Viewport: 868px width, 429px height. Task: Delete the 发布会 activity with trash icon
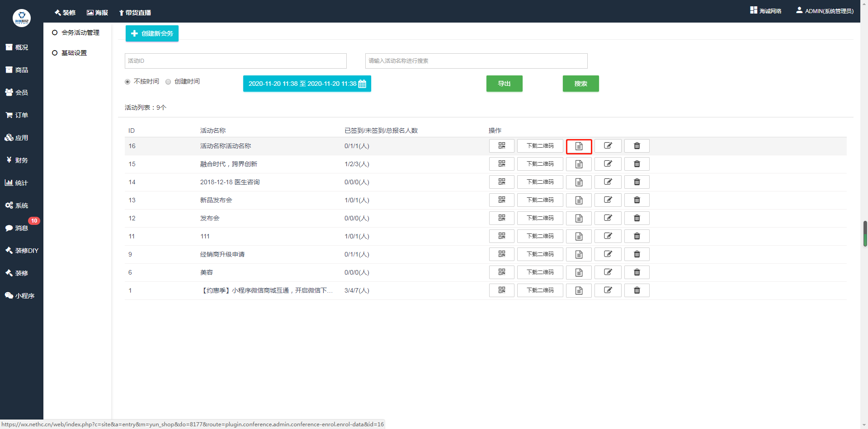(637, 218)
